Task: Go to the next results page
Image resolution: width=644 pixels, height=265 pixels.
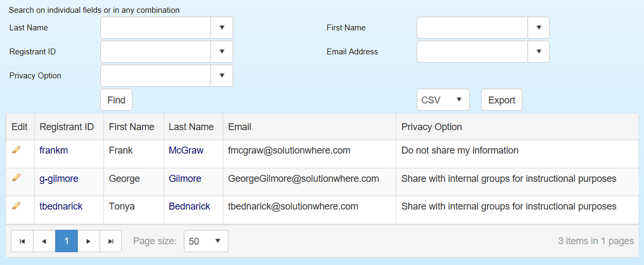Action: (x=88, y=241)
